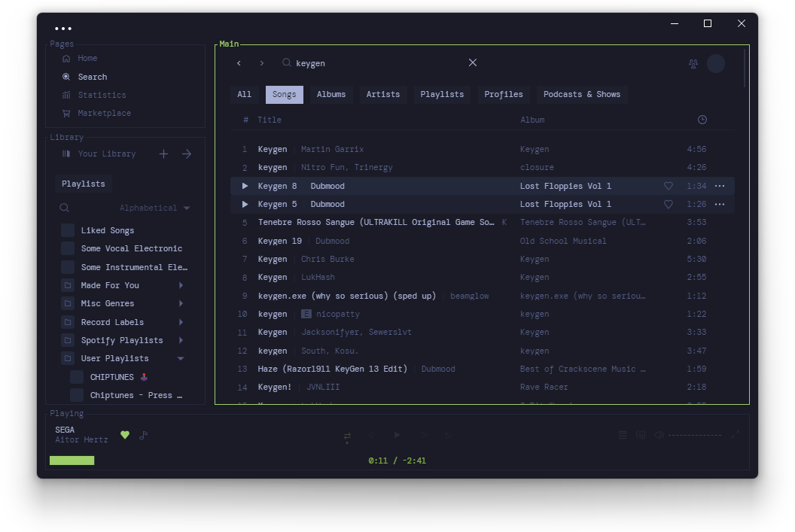795x532 pixels.
Task: Click the duration clock column header
Action: point(702,120)
